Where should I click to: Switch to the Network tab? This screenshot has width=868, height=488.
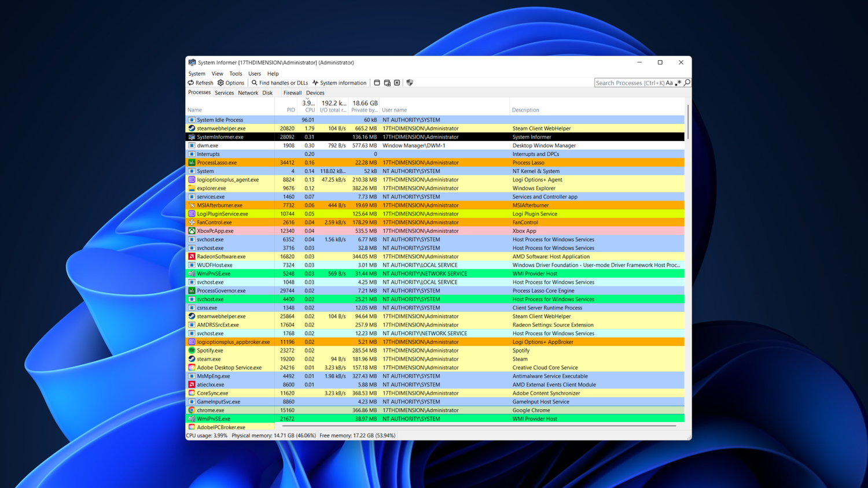(248, 93)
